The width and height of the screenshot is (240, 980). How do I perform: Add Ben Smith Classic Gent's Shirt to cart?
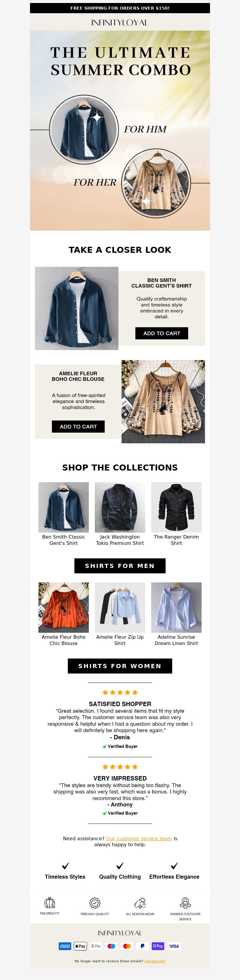pyautogui.click(x=162, y=333)
